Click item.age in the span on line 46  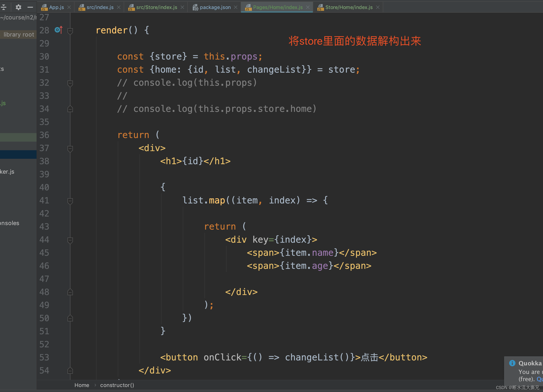(x=306, y=266)
